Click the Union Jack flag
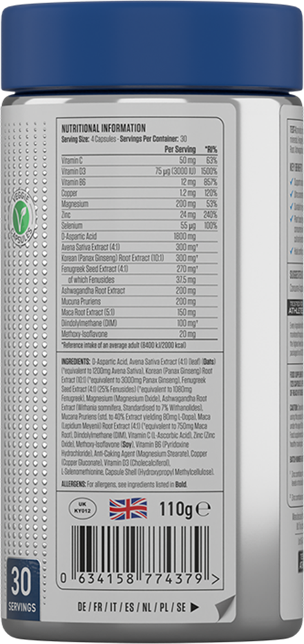Screen dimensions: 304x644 128,509
